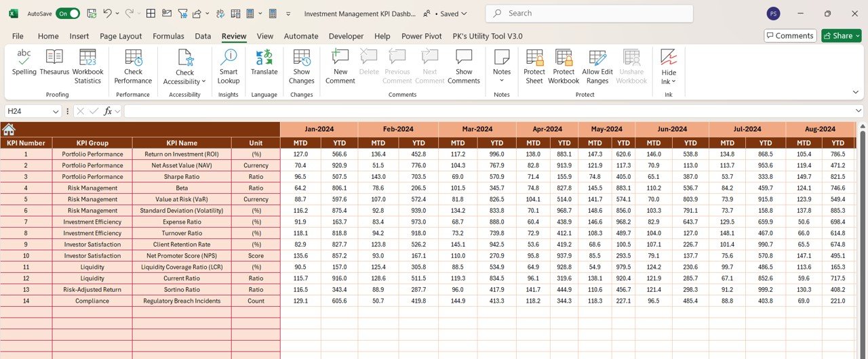Select the Aug-2024 header cell
Screen dimensions: 868x359
820,129
